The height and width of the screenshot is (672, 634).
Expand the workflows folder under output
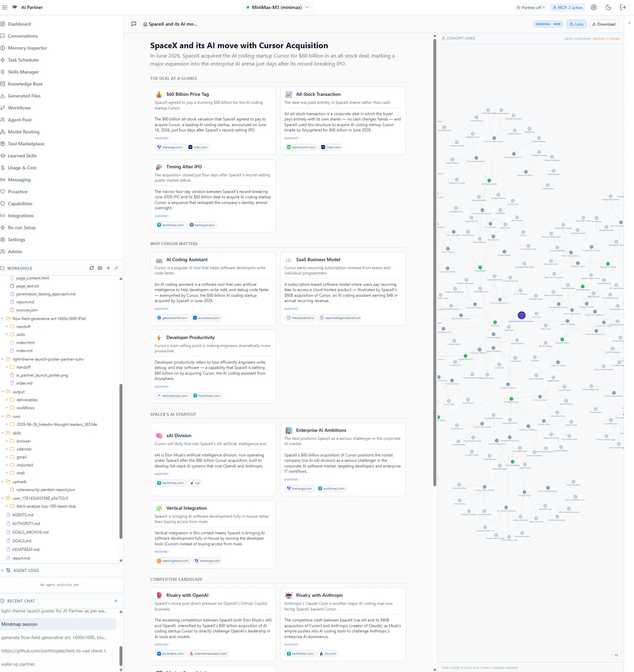[7, 408]
